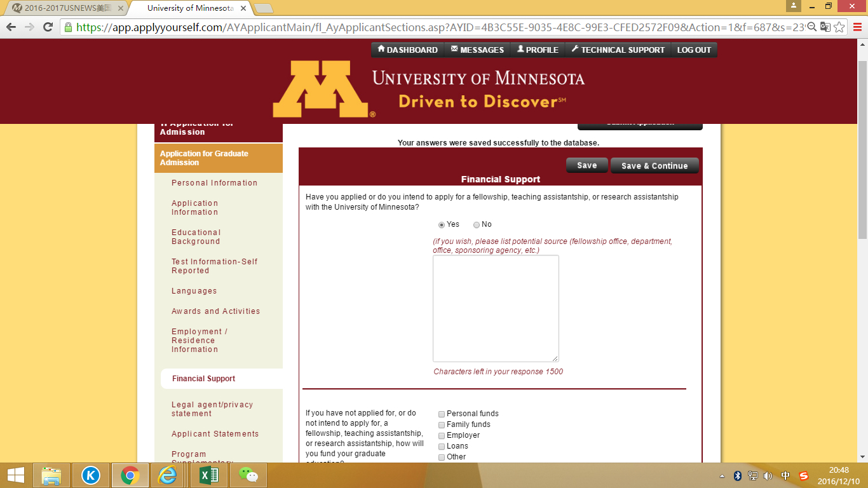
Task: Open the Chrome menu hamburger icon
Action: (x=857, y=27)
